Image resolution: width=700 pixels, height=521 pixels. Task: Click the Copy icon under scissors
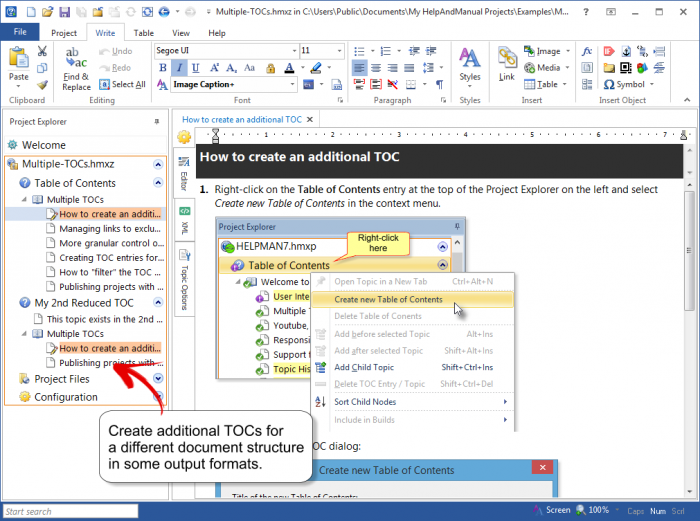(x=42, y=68)
